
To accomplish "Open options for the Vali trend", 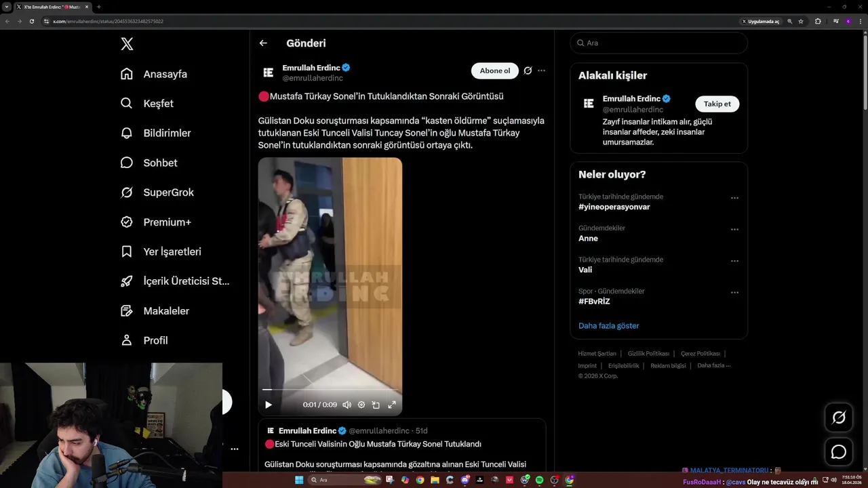I will [734, 261].
